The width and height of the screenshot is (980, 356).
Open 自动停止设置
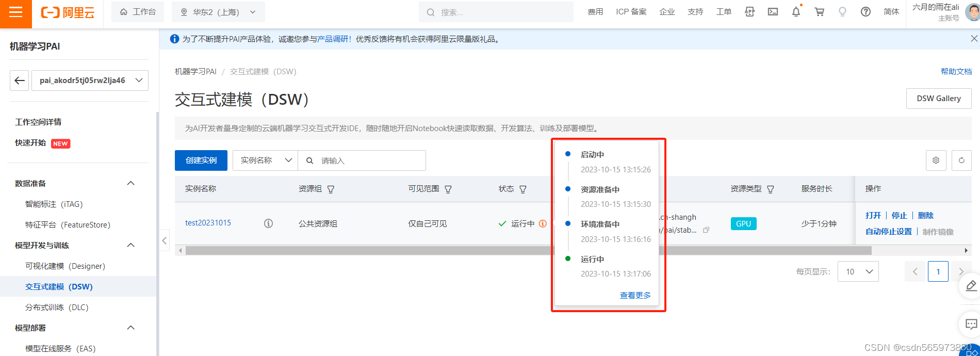(x=889, y=232)
